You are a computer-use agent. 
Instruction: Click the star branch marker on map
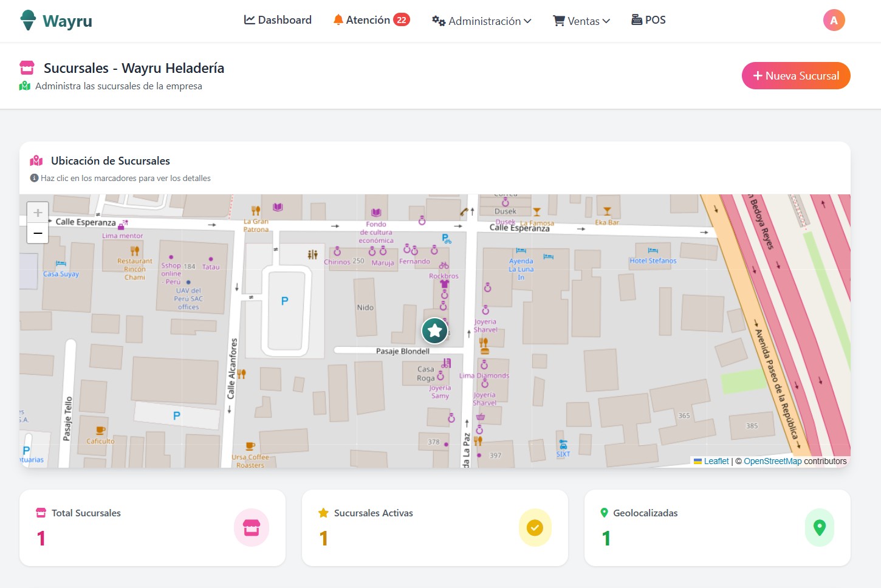435,331
